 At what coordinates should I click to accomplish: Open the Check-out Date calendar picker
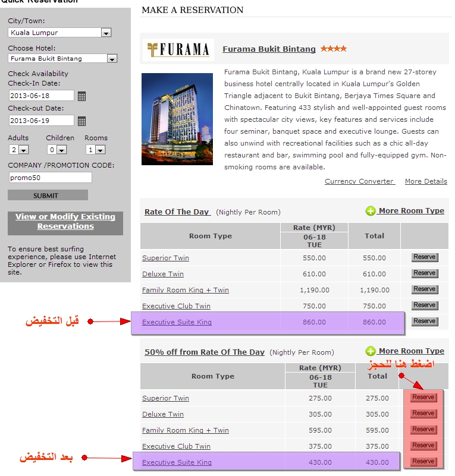pos(81,121)
